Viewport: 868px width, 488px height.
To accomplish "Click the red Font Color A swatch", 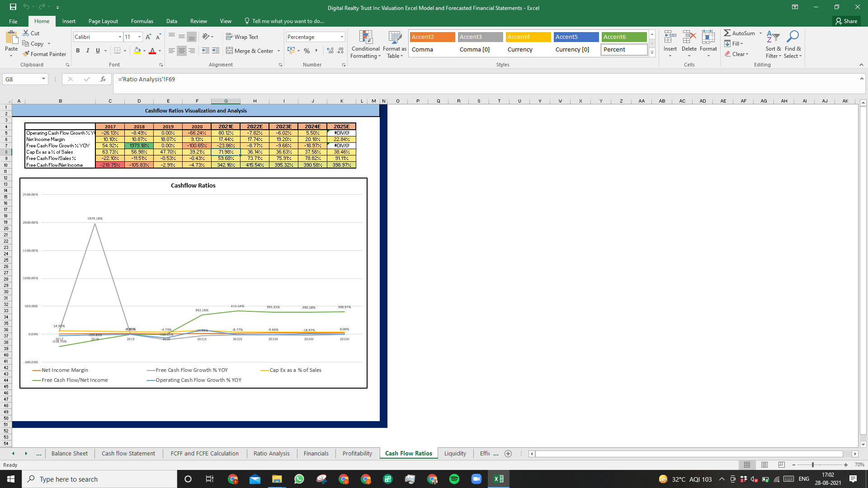I will (152, 51).
